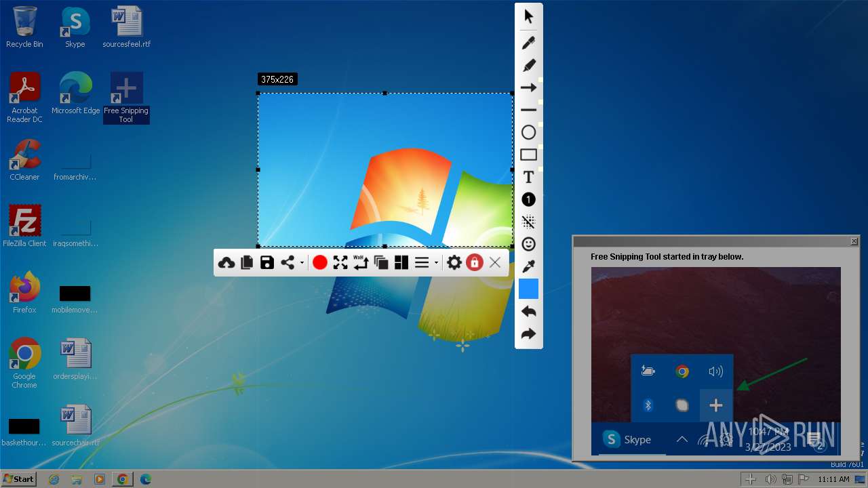Viewport: 868px width, 488px height.
Task: Copy the snip to clipboard
Action: coord(247,262)
